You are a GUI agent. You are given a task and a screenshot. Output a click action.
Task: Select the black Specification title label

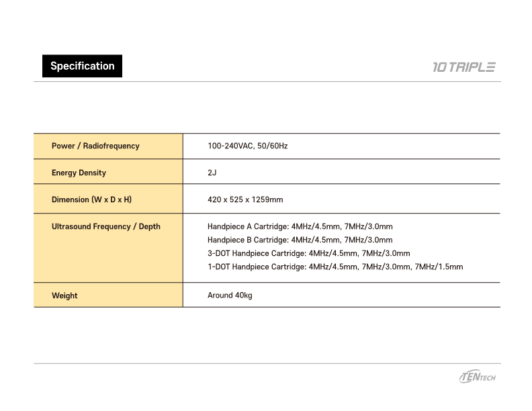pyautogui.click(x=82, y=66)
